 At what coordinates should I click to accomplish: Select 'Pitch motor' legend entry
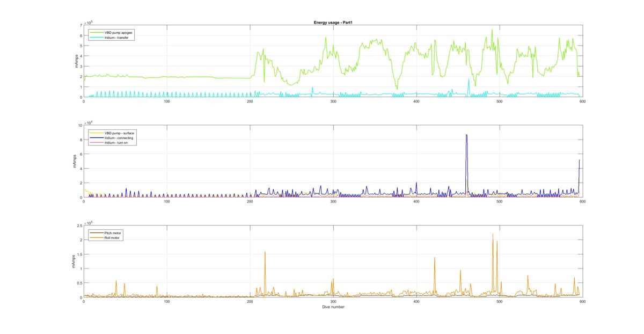(x=113, y=233)
